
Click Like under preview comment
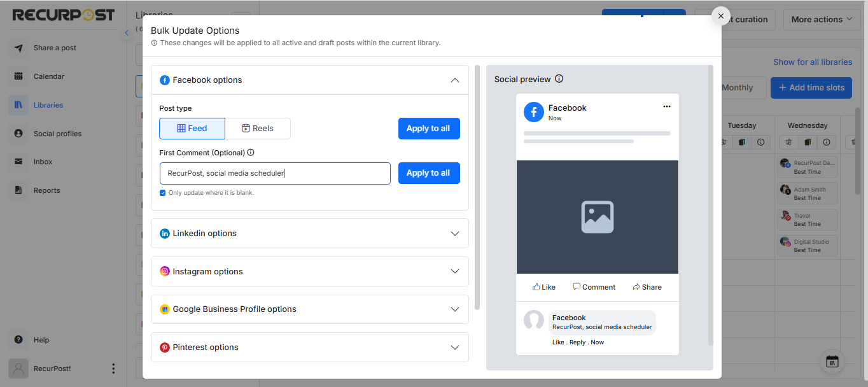(x=558, y=342)
